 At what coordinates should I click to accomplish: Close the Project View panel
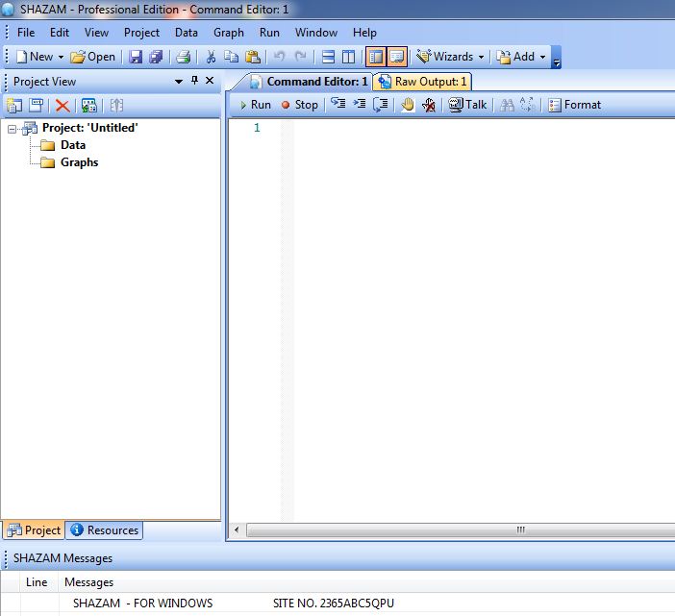(210, 81)
